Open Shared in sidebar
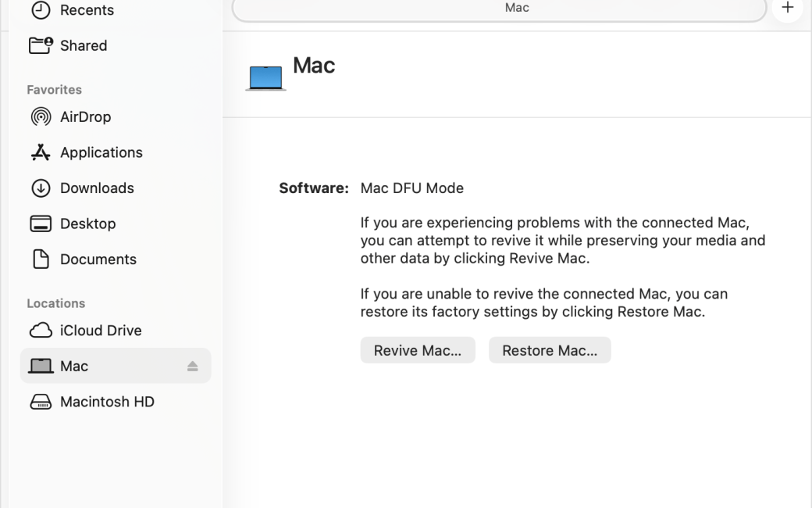This screenshot has height=508, width=812. coord(84,45)
